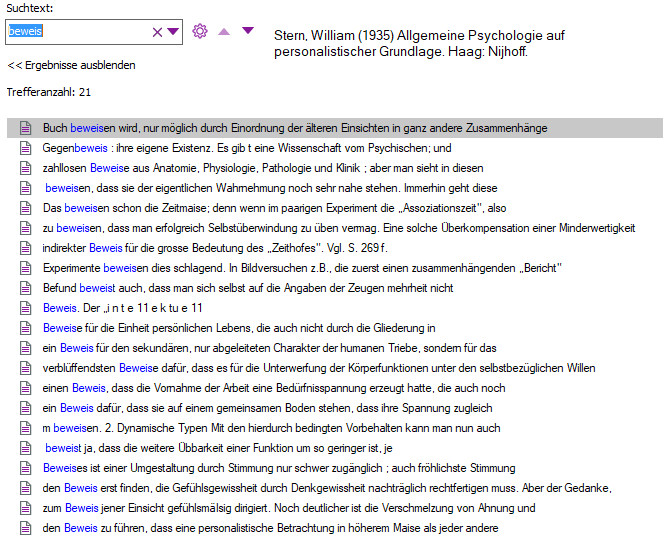The width and height of the screenshot is (671, 548).
Task: Click document icon beside Buch beweisen wird
Action: tap(26, 128)
